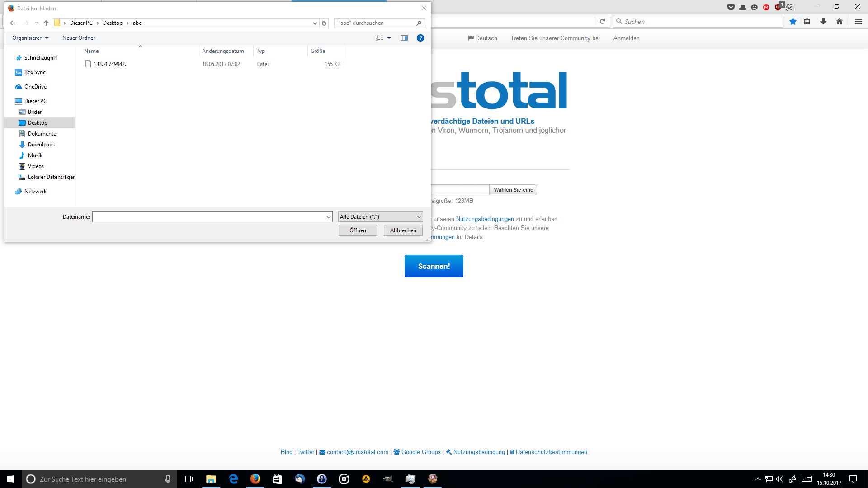This screenshot has width=868, height=488.
Task: Go up one folder level
Action: point(46,23)
